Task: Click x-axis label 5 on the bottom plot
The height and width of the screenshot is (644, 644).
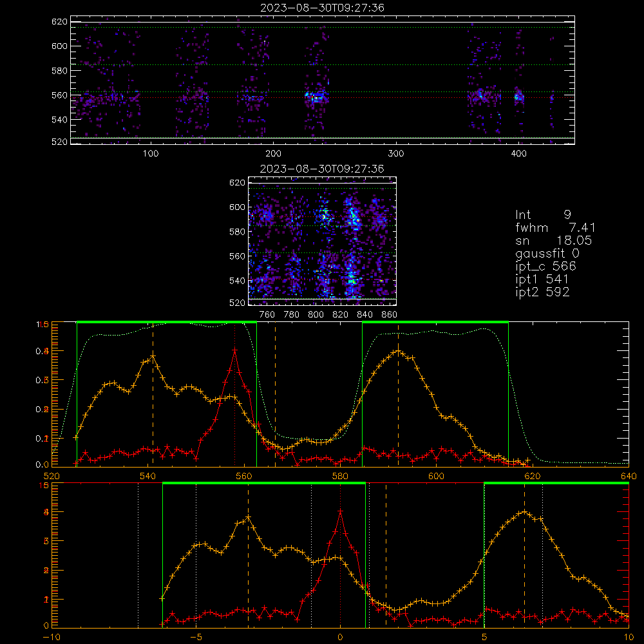Action: (x=484, y=638)
